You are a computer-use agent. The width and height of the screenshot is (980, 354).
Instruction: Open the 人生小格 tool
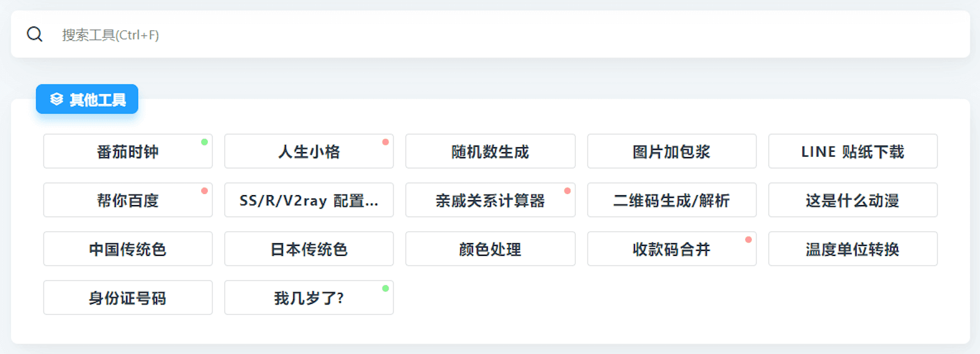[x=309, y=151]
